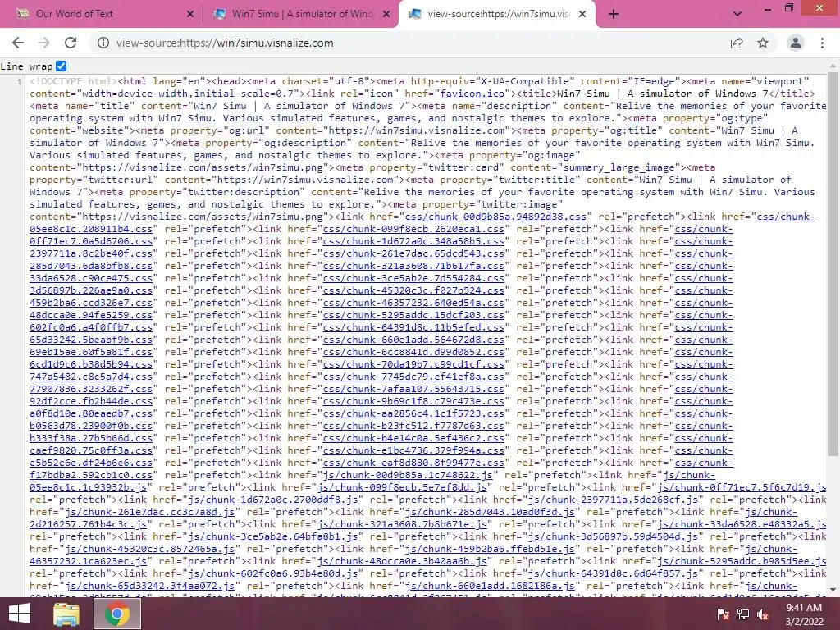Open css/chunk-3ce5ab2e.7d554284.css link
The width and height of the screenshot is (840, 630).
(413, 278)
